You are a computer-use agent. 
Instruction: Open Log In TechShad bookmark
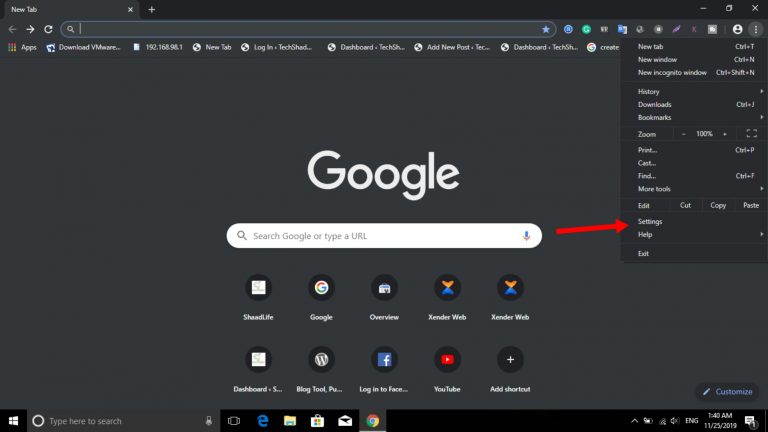[x=277, y=47]
